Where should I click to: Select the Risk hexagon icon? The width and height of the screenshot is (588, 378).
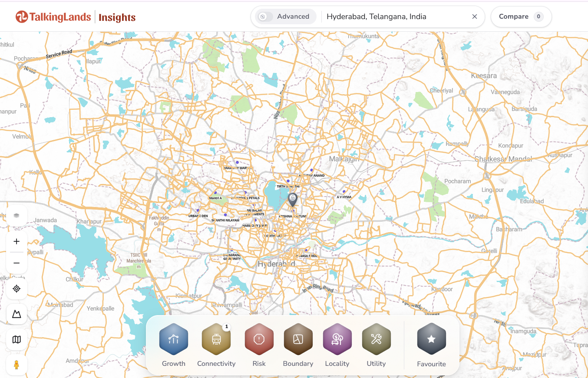[x=259, y=339]
